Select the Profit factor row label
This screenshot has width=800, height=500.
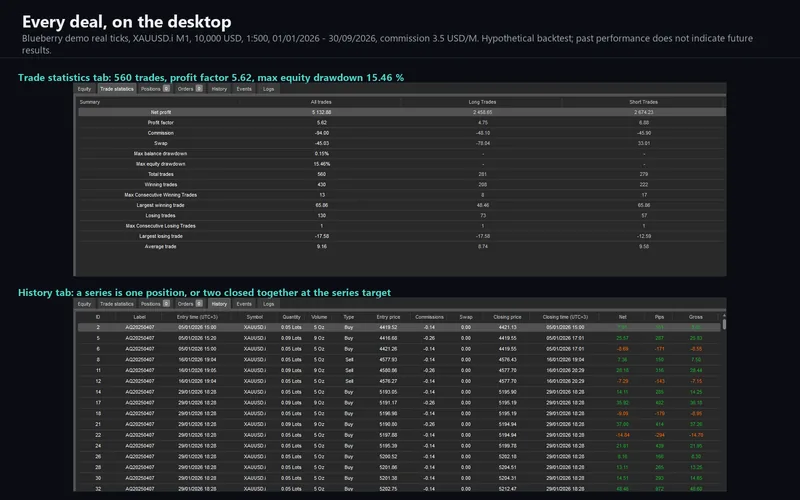pos(161,122)
